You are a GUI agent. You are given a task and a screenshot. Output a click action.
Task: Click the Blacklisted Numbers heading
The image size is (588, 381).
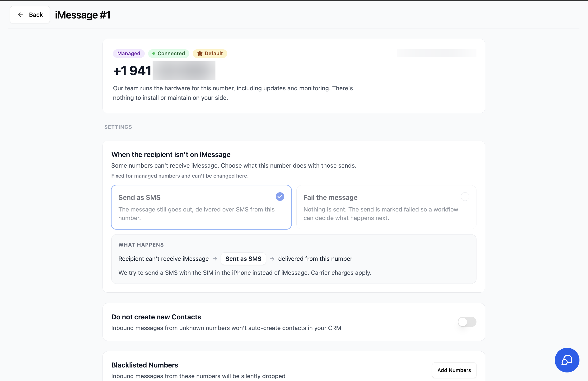point(145,365)
